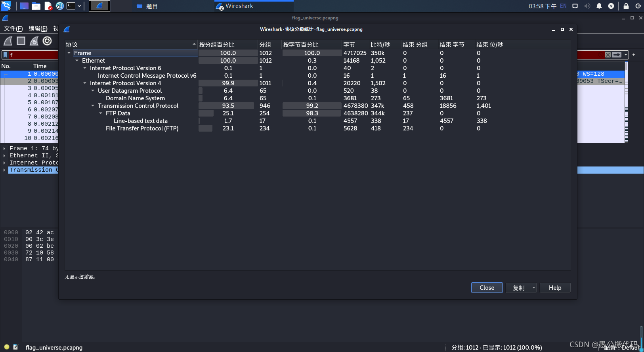Open the display settings tray icon
Viewport: 644px width, 352px height.
coord(575,6)
